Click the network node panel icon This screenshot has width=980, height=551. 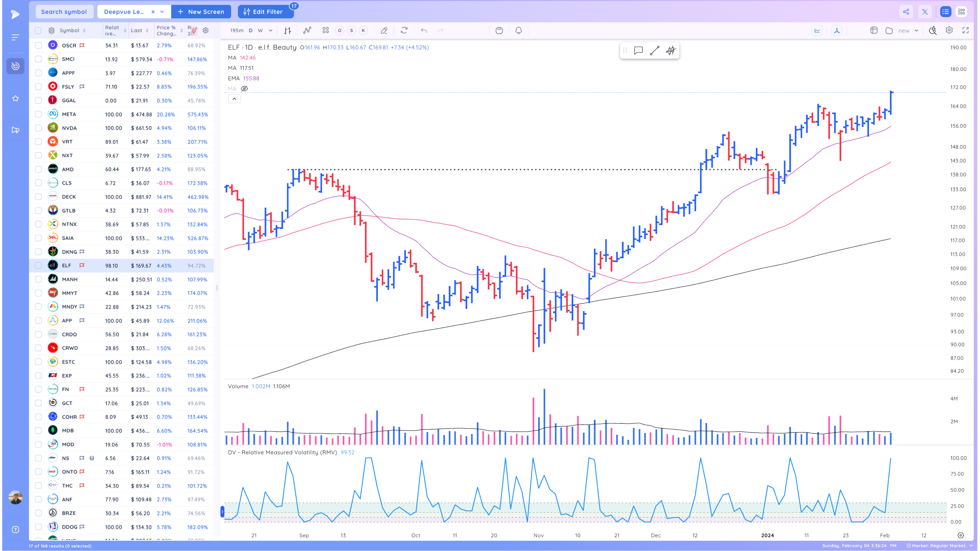pos(837,31)
